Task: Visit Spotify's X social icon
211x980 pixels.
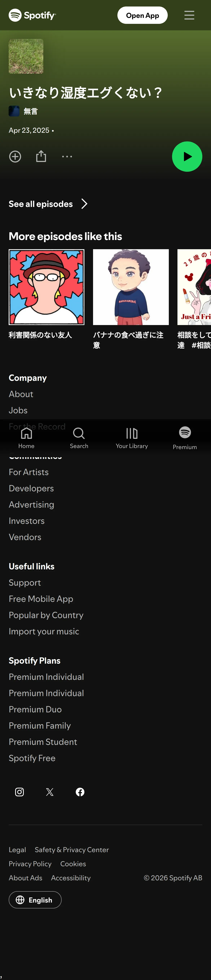Action: [x=50, y=792]
